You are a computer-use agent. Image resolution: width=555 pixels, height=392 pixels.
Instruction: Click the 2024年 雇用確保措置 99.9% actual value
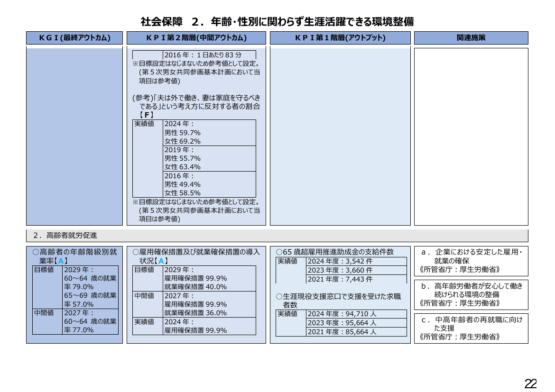pyautogui.click(x=195, y=330)
